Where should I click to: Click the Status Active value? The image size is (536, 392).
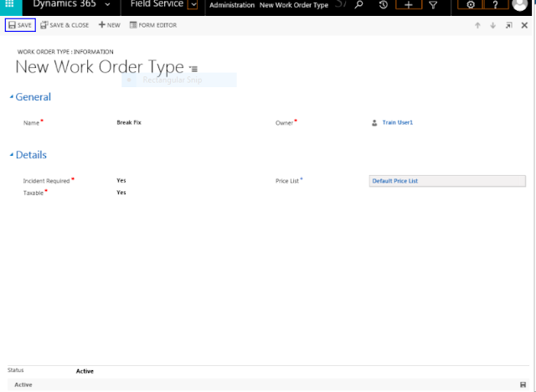(85, 371)
